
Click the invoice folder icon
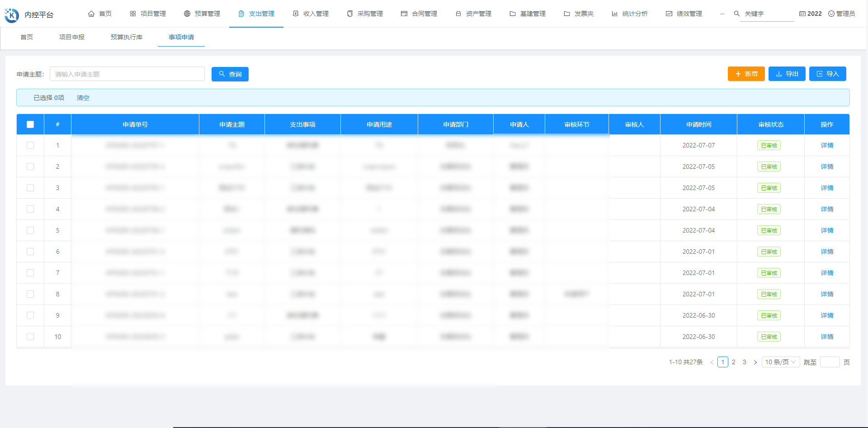(x=566, y=14)
